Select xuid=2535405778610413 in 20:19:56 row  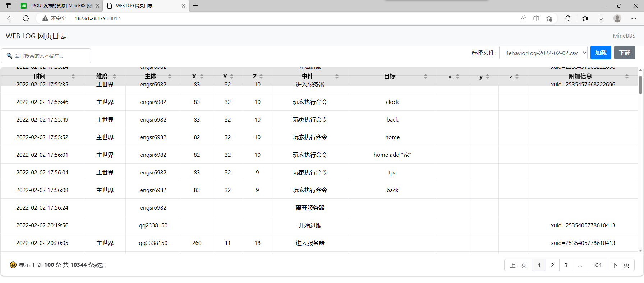click(583, 225)
